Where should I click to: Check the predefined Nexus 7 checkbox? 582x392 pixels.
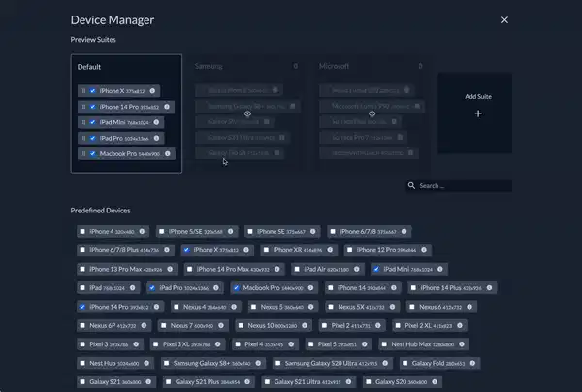(x=163, y=326)
